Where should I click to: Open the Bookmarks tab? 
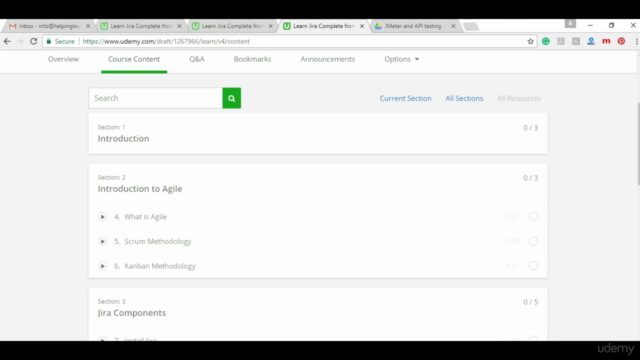pyautogui.click(x=252, y=59)
